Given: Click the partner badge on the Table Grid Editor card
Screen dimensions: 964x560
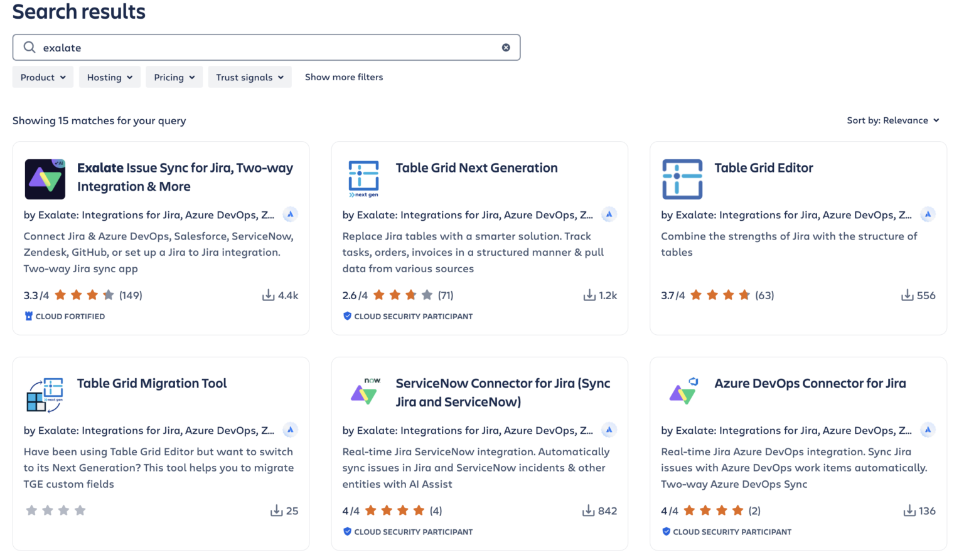Looking at the screenshot, I should [928, 214].
